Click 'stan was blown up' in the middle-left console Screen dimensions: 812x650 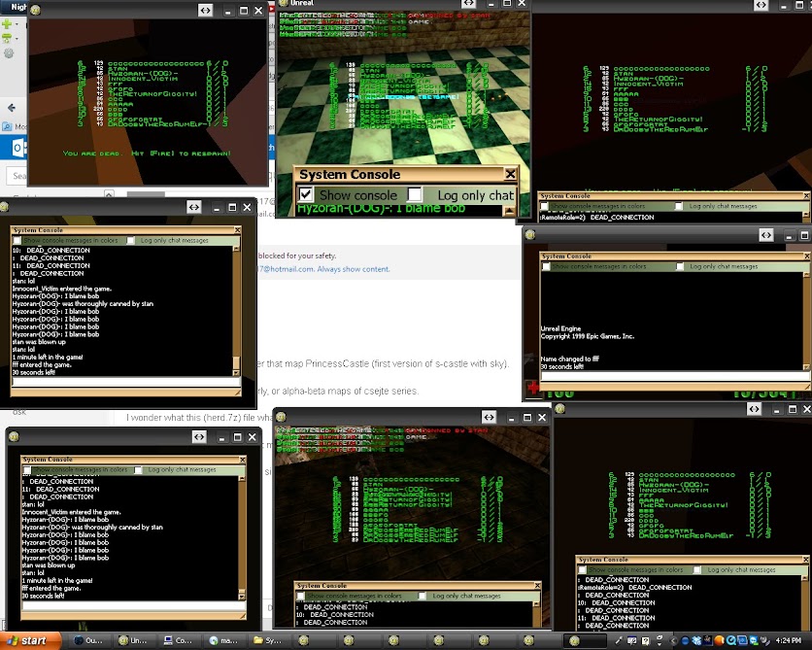39,342
